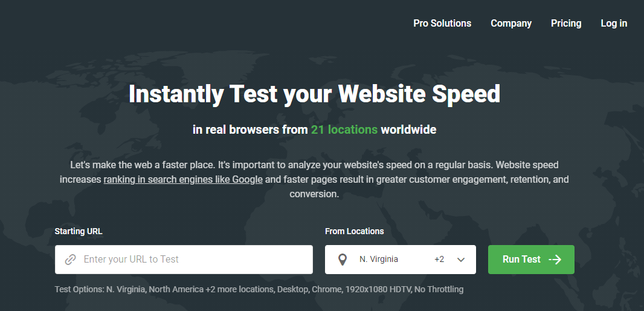Click the paragraph about making web faster
Image resolution: width=644 pixels, height=311 pixels.
[x=314, y=179]
